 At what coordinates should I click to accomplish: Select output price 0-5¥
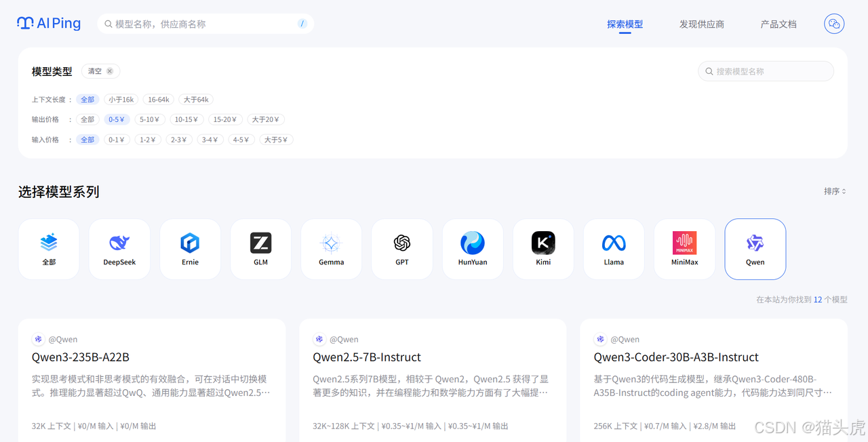117,119
